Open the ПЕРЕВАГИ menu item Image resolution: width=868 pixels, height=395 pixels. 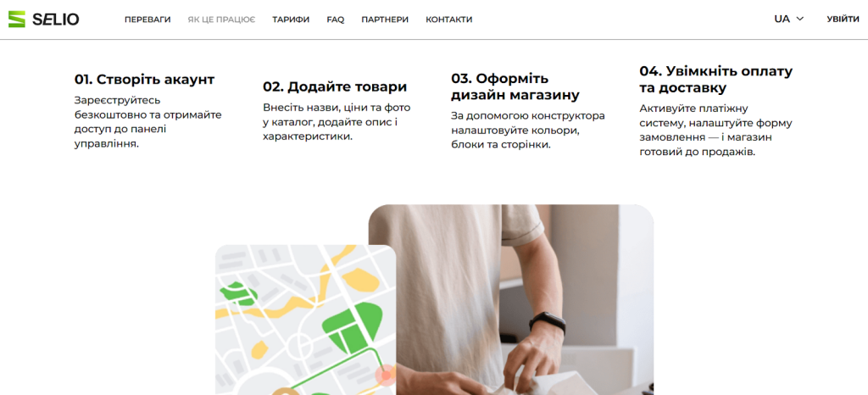click(x=147, y=19)
